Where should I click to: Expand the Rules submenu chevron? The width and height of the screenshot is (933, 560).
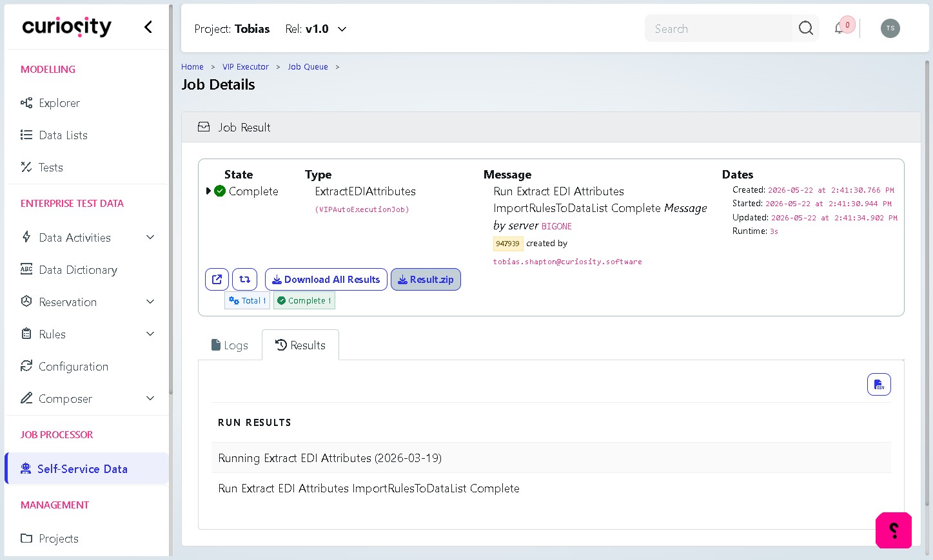click(x=150, y=334)
